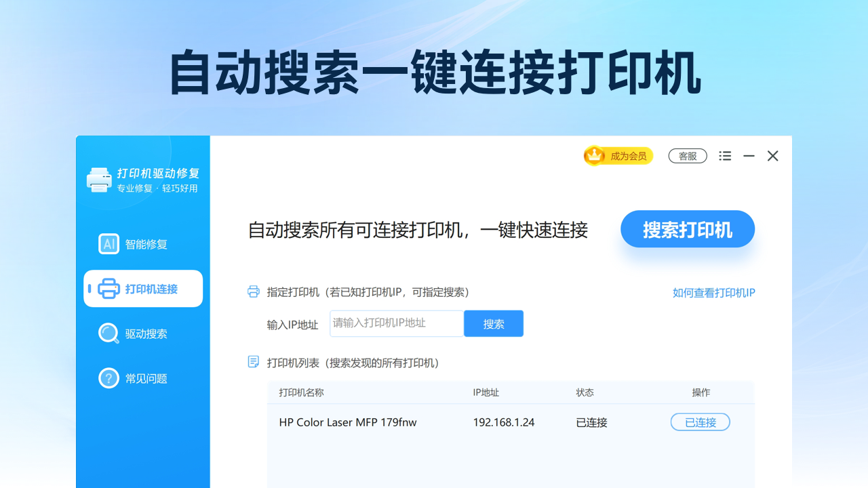Select 打印机连接 tab

[143, 289]
